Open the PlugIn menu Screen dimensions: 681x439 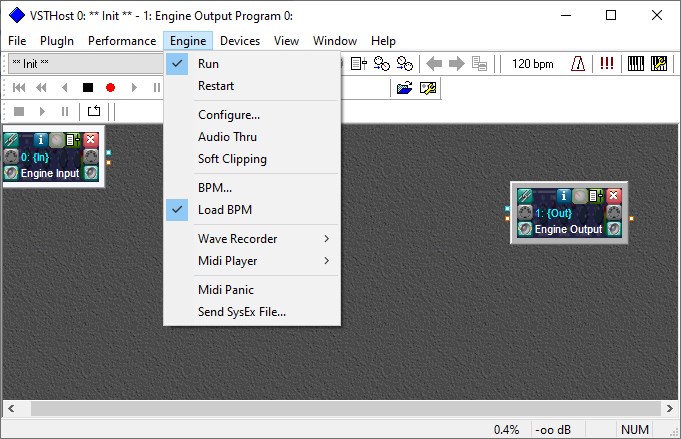pos(57,41)
